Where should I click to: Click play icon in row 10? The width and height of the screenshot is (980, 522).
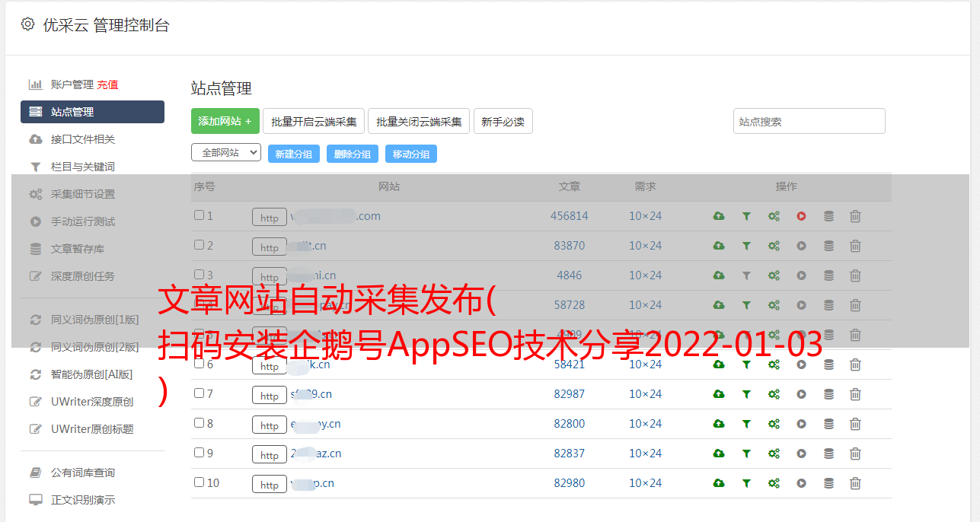(801, 483)
